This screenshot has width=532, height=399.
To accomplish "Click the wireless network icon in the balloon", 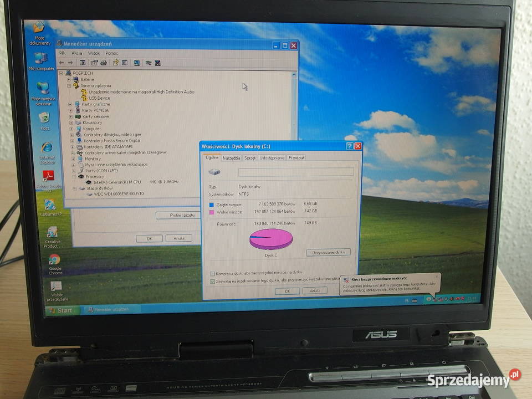I will point(346,279).
